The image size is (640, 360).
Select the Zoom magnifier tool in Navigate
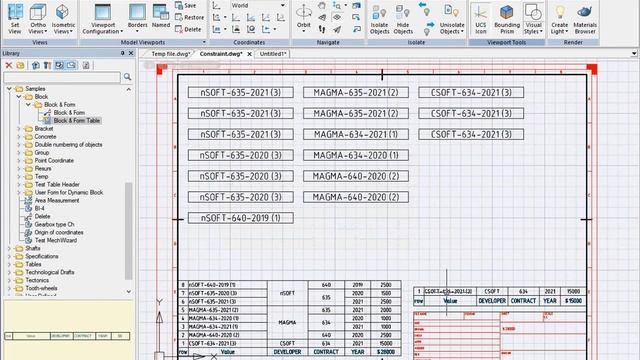(337, 6)
